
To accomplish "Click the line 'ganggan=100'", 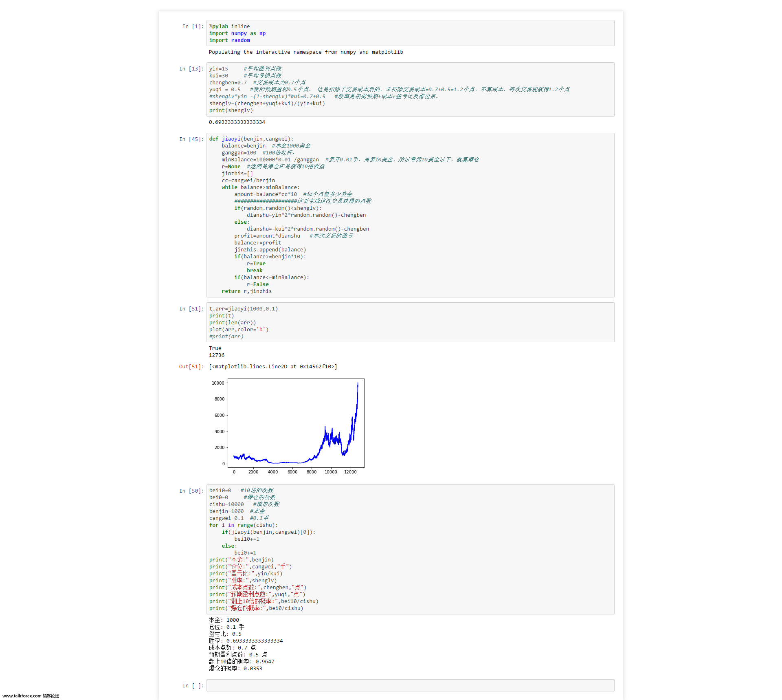I will point(239,153).
